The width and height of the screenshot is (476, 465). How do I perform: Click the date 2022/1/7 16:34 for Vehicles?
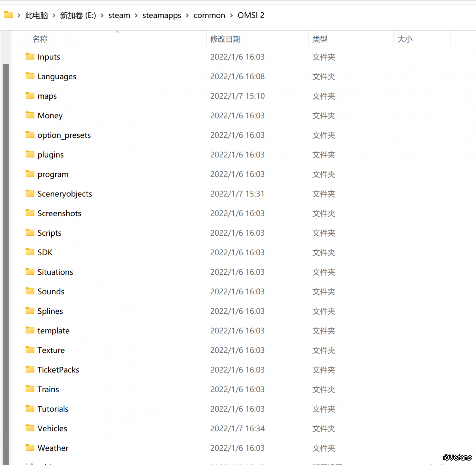coord(237,428)
